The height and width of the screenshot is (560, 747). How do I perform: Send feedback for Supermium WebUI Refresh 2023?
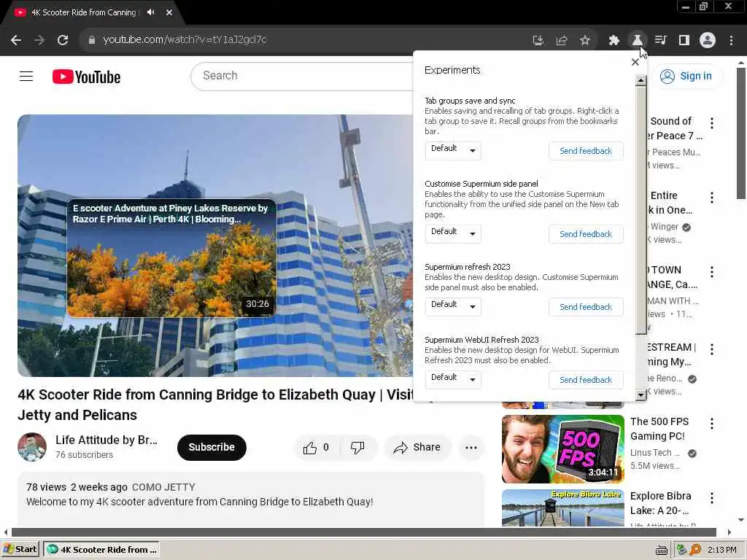(x=586, y=379)
